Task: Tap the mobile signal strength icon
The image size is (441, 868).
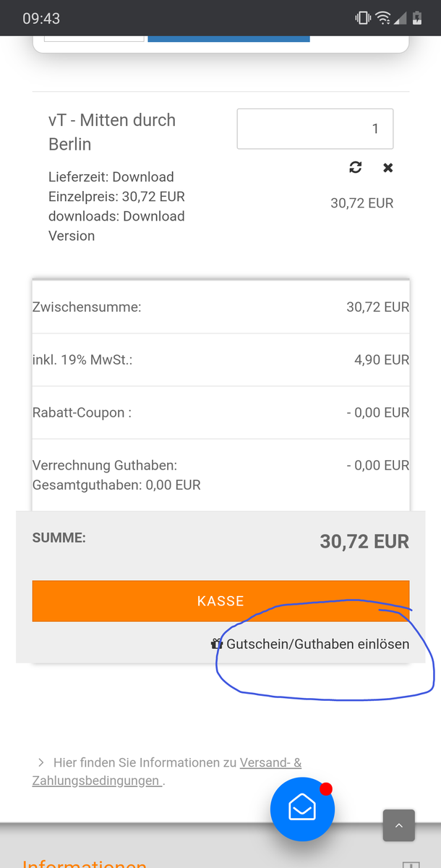Action: point(400,18)
